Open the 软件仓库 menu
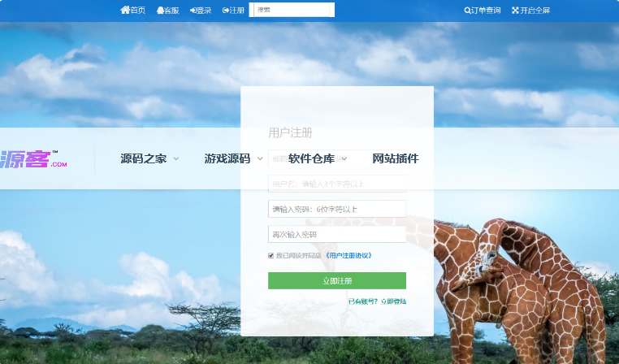The width and height of the screenshot is (619, 364). pos(311,158)
